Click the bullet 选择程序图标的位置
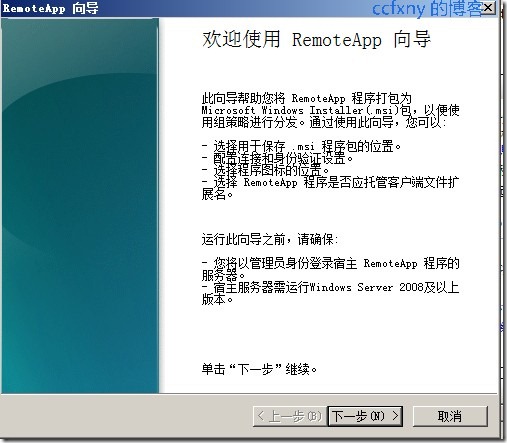Viewport: 507px width, 443px height. [265, 170]
